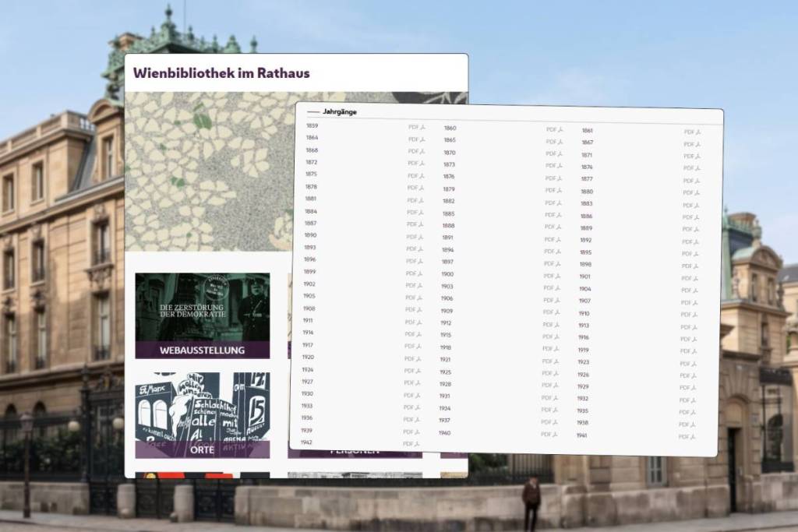The width and height of the screenshot is (798, 532).
Task: Download the PDF for year 1895
Action: click(x=690, y=254)
